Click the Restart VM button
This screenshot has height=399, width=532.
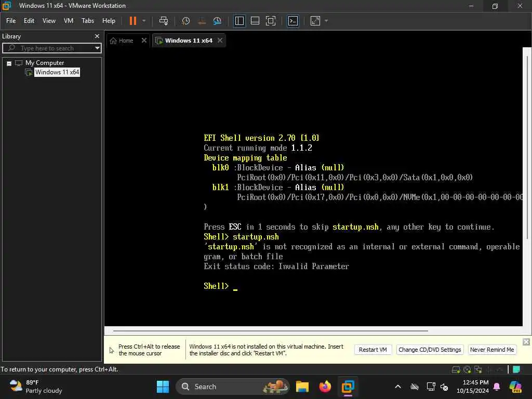tap(373, 350)
